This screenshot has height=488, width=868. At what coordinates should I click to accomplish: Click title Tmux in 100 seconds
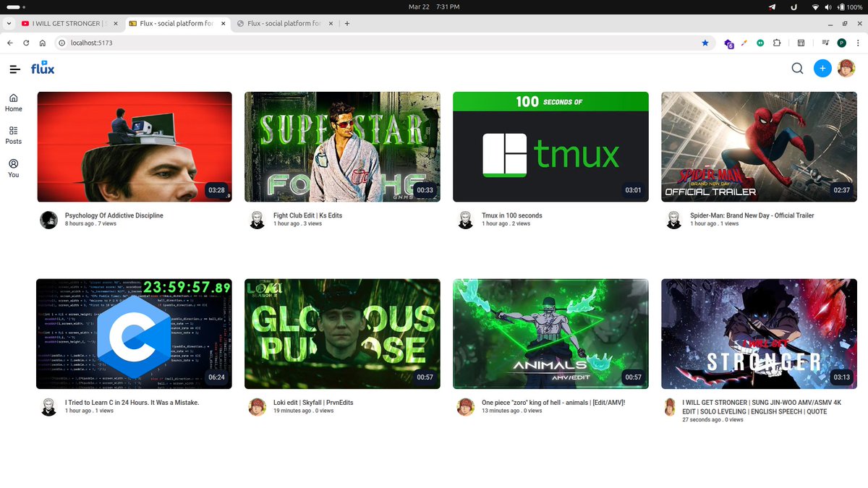(512, 215)
